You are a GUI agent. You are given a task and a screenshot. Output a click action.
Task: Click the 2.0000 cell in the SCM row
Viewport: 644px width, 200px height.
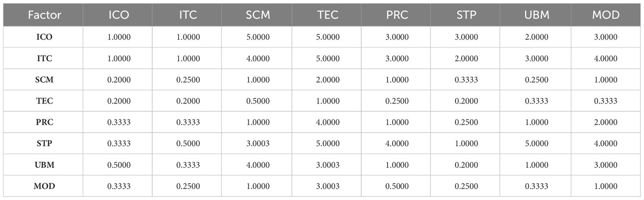[x=328, y=80]
